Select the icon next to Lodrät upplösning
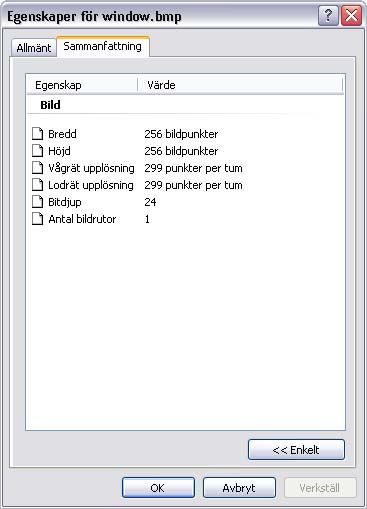Image resolution: width=367 pixels, height=509 pixels. coord(38,185)
